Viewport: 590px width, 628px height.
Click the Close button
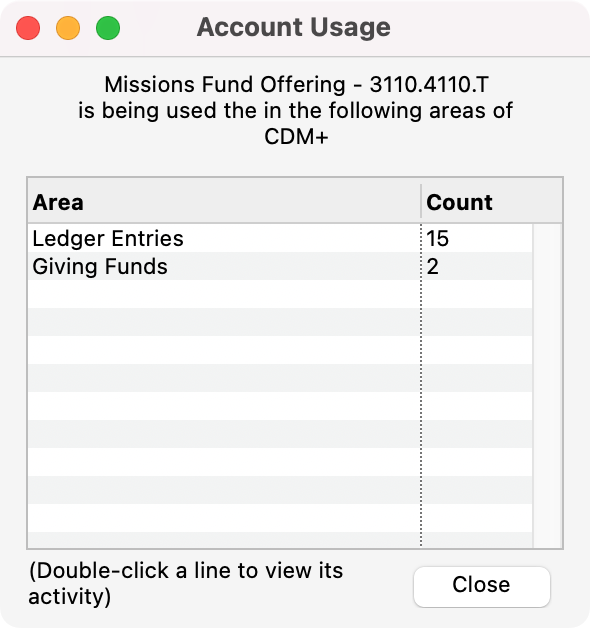[x=482, y=586]
